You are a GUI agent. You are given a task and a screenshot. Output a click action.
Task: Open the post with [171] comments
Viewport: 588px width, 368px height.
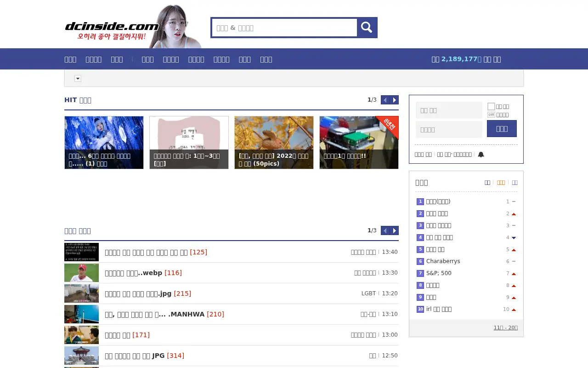click(127, 335)
